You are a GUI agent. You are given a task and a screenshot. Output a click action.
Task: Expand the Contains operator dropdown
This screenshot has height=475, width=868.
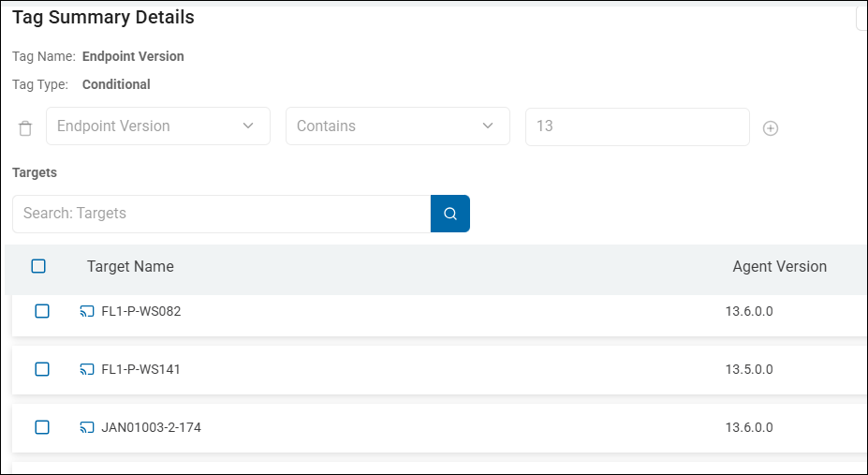tap(397, 126)
